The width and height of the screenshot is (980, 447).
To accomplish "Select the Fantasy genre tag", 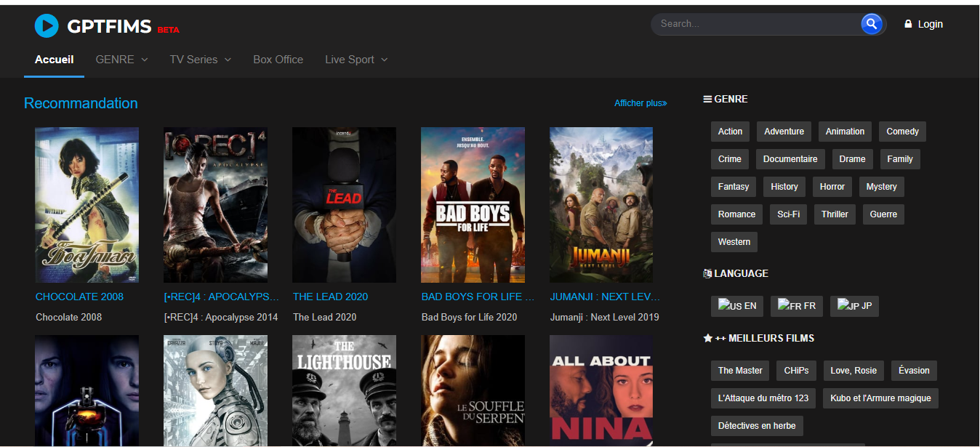I will coord(734,187).
